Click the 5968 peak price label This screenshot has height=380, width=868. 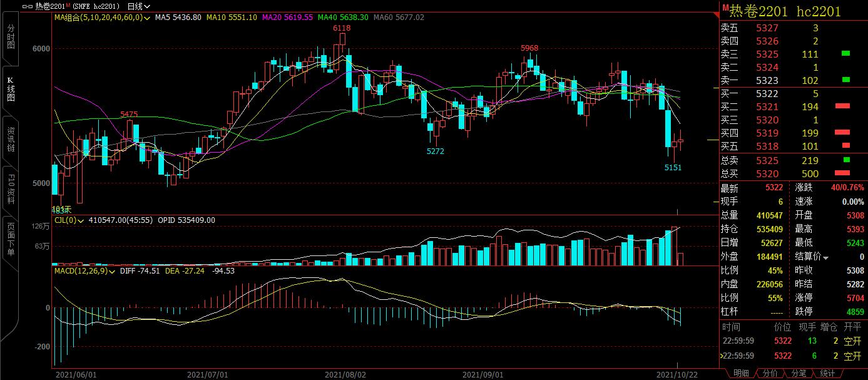tap(530, 48)
